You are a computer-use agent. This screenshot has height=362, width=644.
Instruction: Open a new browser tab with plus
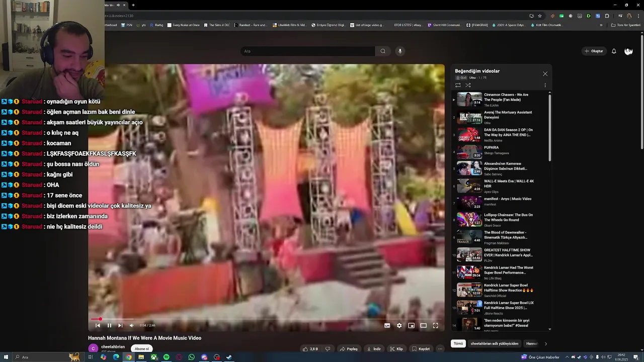click(x=133, y=5)
